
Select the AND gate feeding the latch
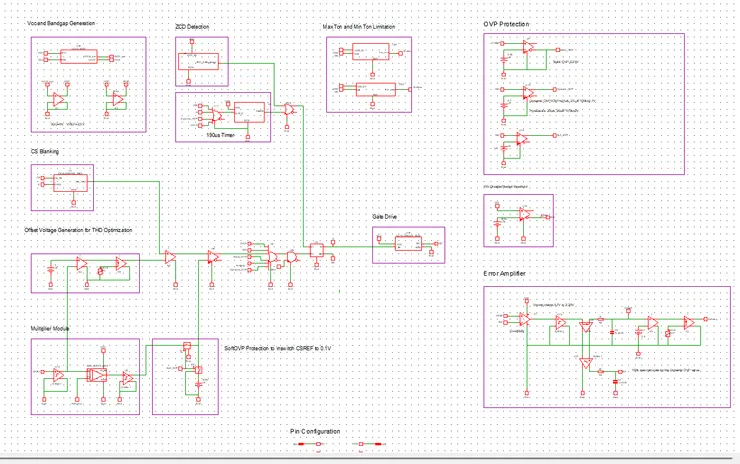292,257
